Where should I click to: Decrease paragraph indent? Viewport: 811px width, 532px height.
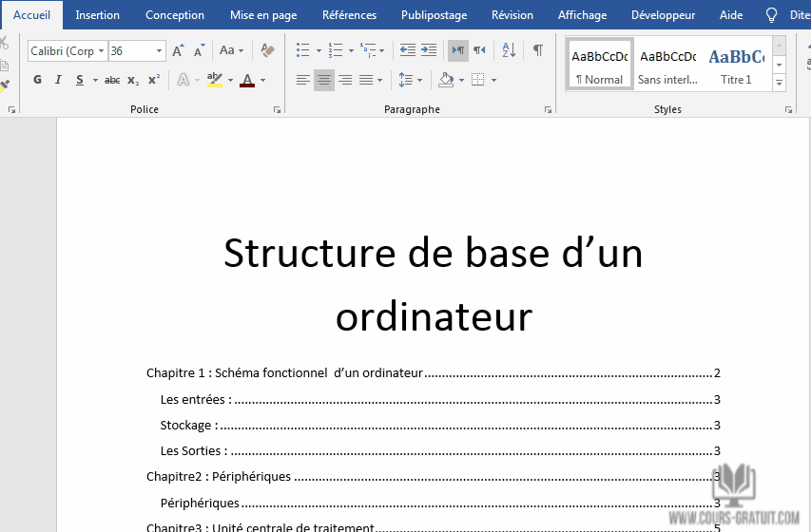coord(408,50)
